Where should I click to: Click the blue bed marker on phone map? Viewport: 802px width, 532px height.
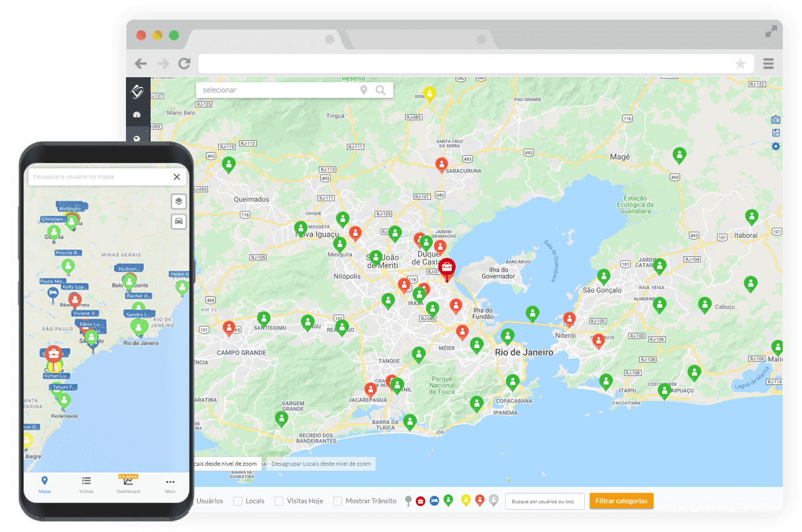(53, 293)
